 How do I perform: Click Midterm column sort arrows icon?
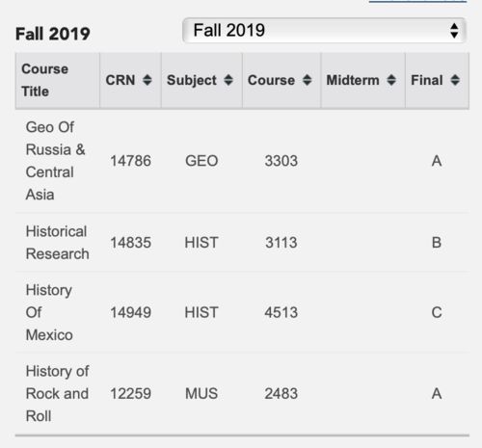click(x=391, y=80)
